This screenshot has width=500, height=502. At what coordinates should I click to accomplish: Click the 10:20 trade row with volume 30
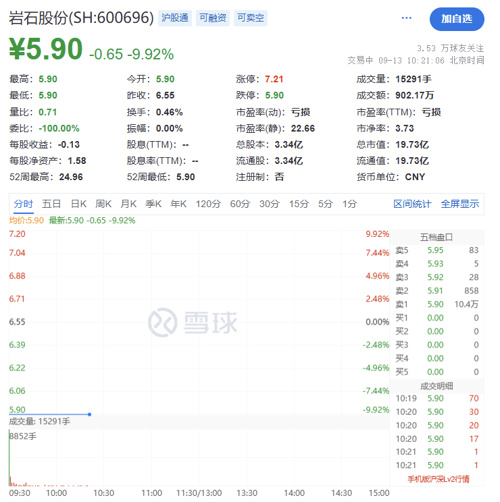(x=437, y=412)
